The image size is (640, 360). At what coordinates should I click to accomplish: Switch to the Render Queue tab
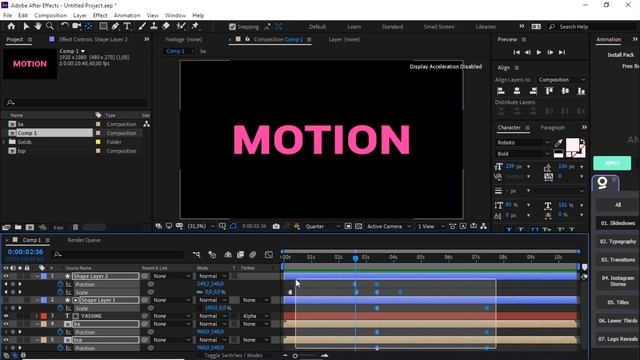tap(84, 240)
